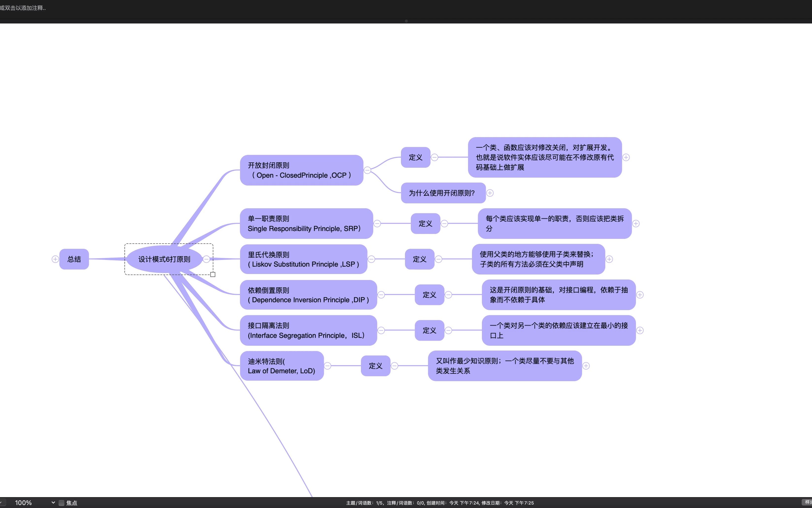
Task: Toggle the 焦点 focus checkbox
Action: 61,503
